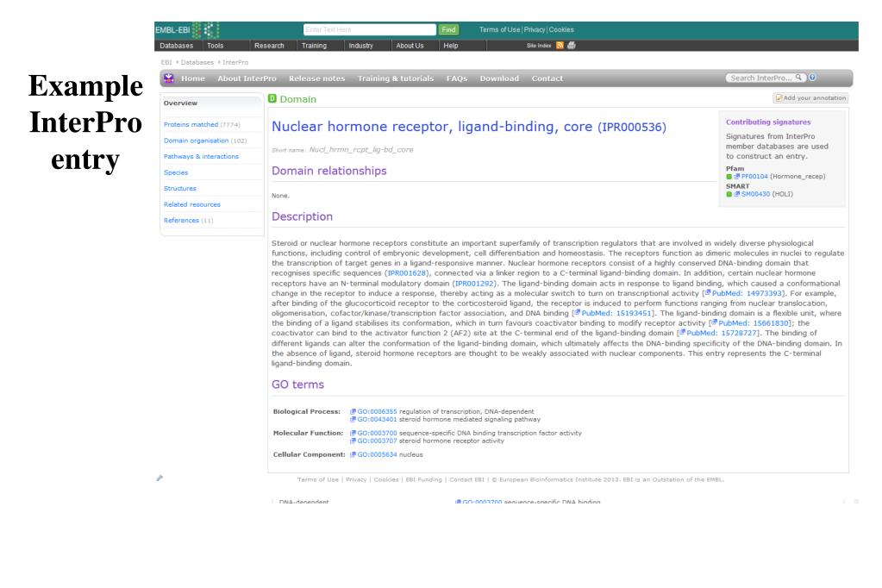Focus the Search InterPro input field
The width and height of the screenshot is (882, 588).
pyautogui.click(x=760, y=78)
